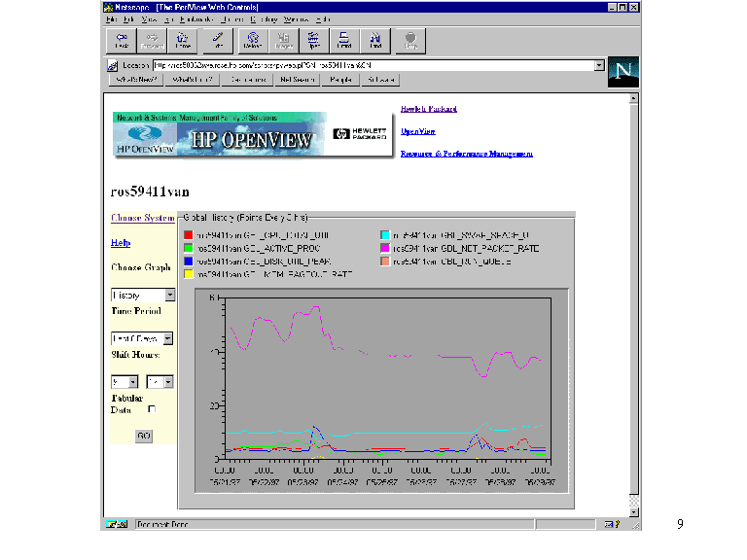Click inside the Location URL field
The width and height of the screenshot is (747, 560).
coord(370,65)
